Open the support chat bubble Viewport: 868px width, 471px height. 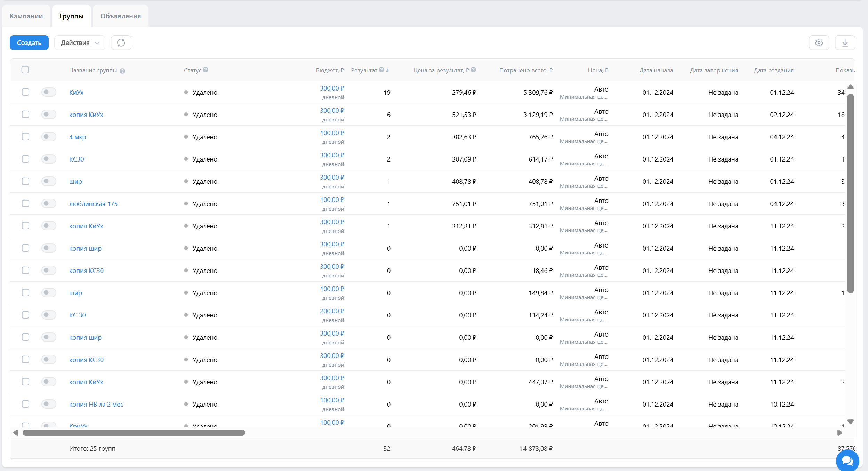coord(847,461)
